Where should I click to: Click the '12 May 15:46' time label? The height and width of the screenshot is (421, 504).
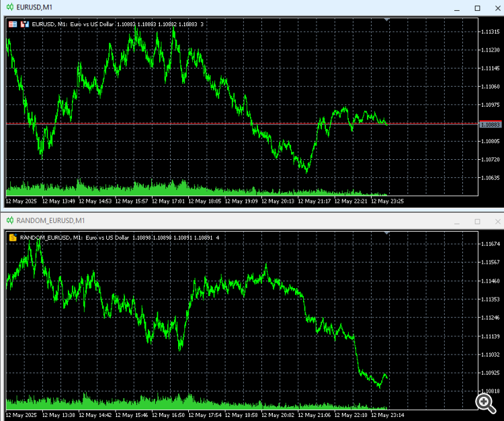[132, 415]
